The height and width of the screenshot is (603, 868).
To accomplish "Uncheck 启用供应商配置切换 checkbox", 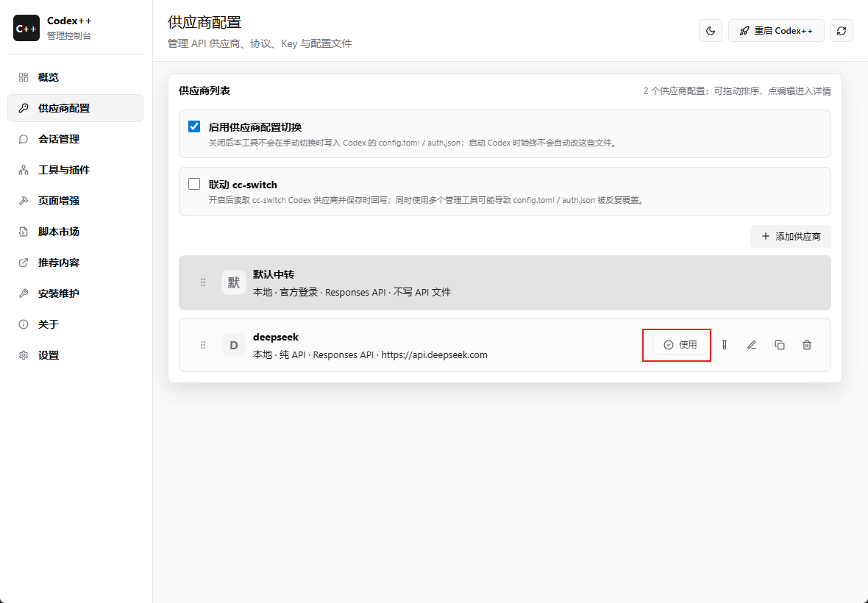I will (194, 126).
